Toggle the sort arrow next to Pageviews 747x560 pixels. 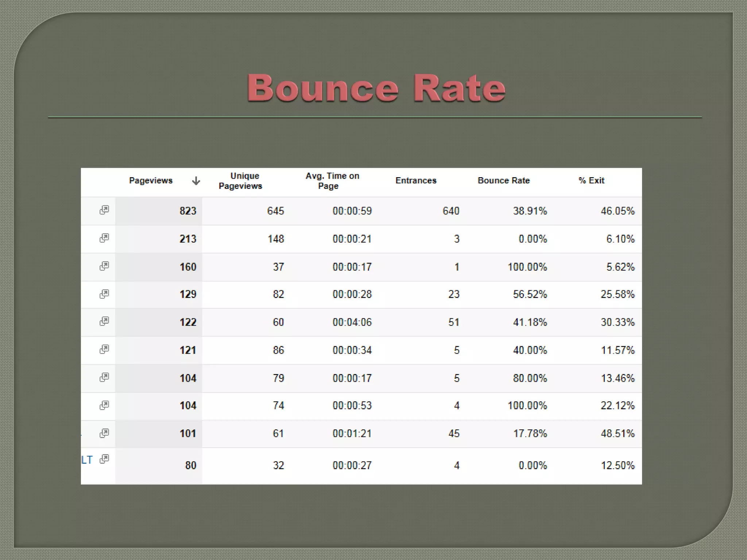(x=196, y=181)
